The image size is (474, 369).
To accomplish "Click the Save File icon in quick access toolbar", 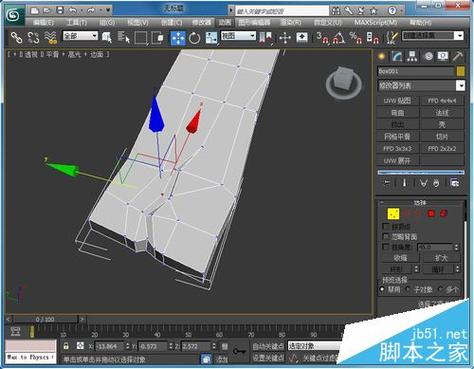I will click(60, 10).
